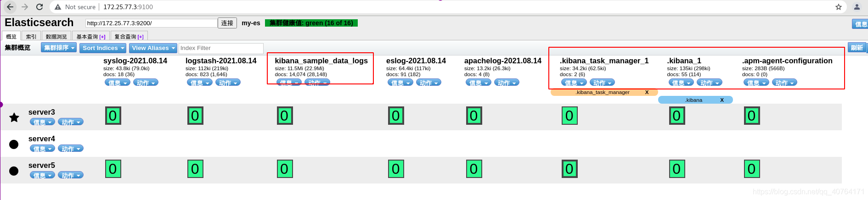The image size is (868, 200).
Task: Click the browser address bar URL
Action: [x=128, y=7]
